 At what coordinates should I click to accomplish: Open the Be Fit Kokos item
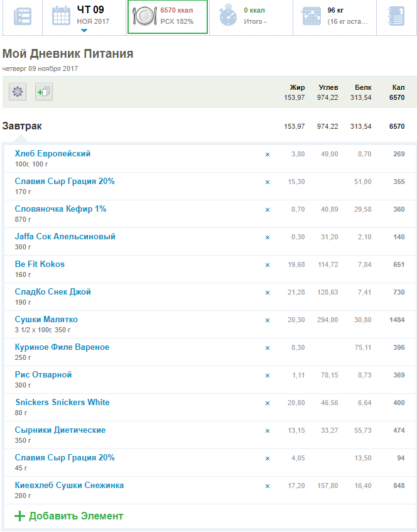point(40,264)
